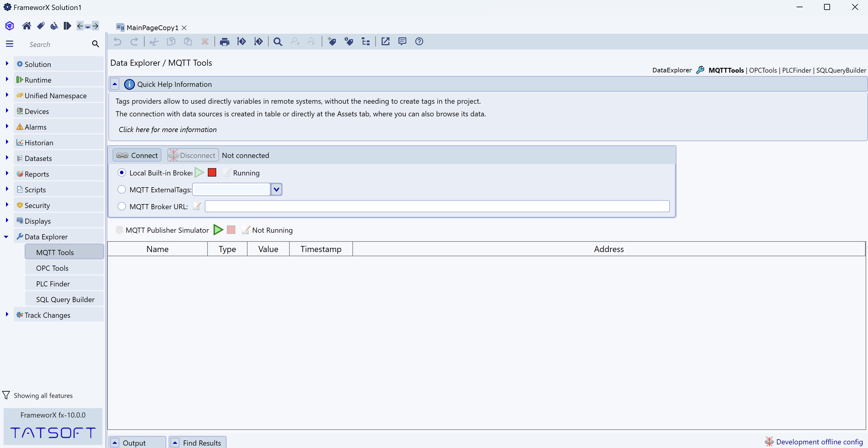
Task: Click the Disconnect button
Action: [193, 155]
